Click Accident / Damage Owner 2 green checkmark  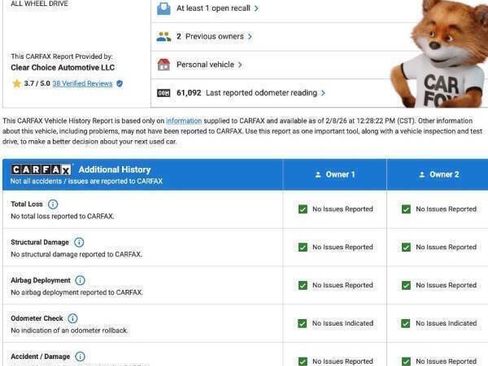click(x=406, y=361)
